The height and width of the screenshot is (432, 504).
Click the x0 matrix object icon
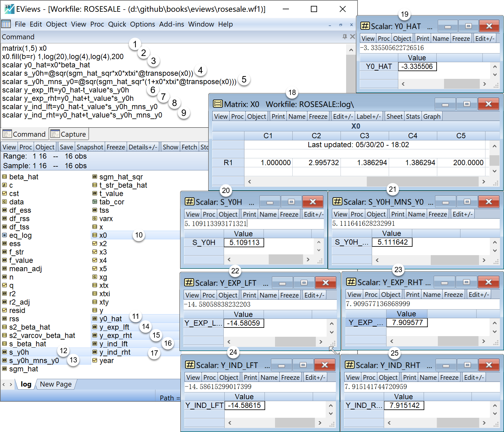[95, 235]
